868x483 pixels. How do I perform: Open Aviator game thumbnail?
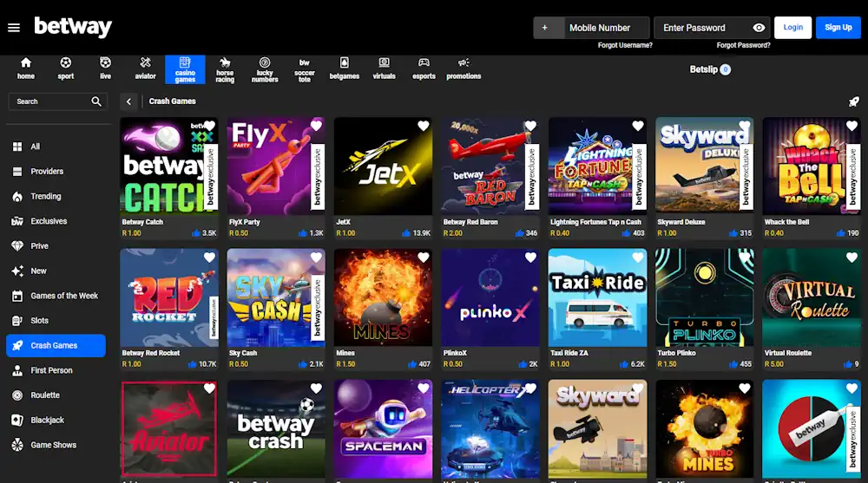(169, 428)
